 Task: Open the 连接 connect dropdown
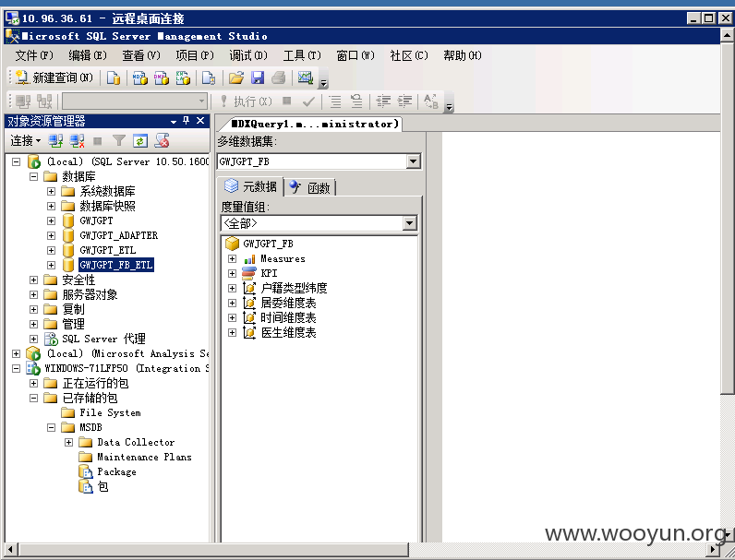(x=25, y=140)
